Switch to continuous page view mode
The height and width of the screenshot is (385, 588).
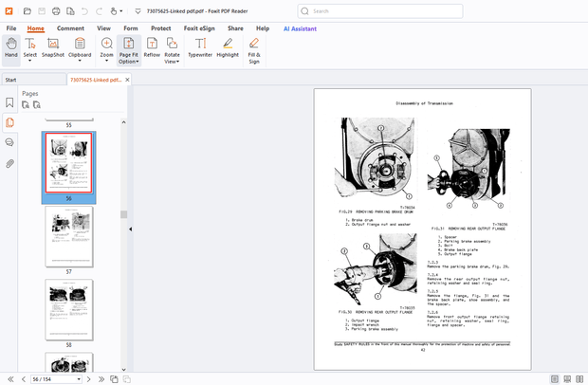click(x=567, y=379)
